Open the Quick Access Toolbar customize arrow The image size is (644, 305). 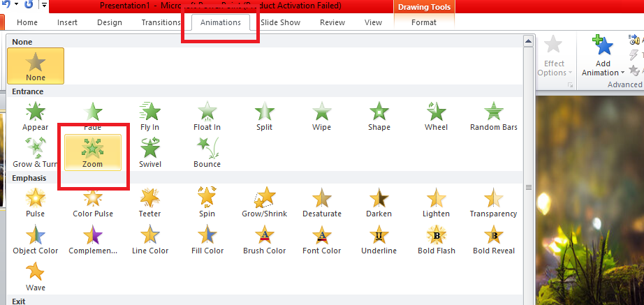click(x=45, y=6)
